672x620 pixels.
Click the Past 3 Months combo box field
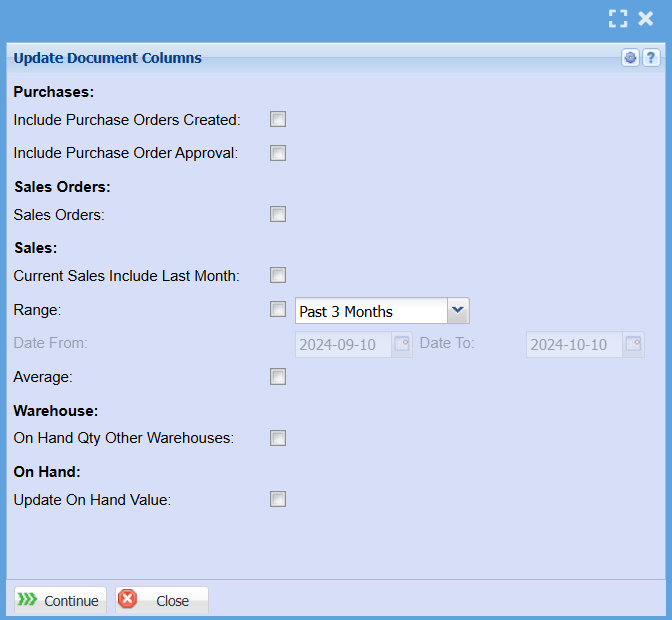click(x=382, y=311)
